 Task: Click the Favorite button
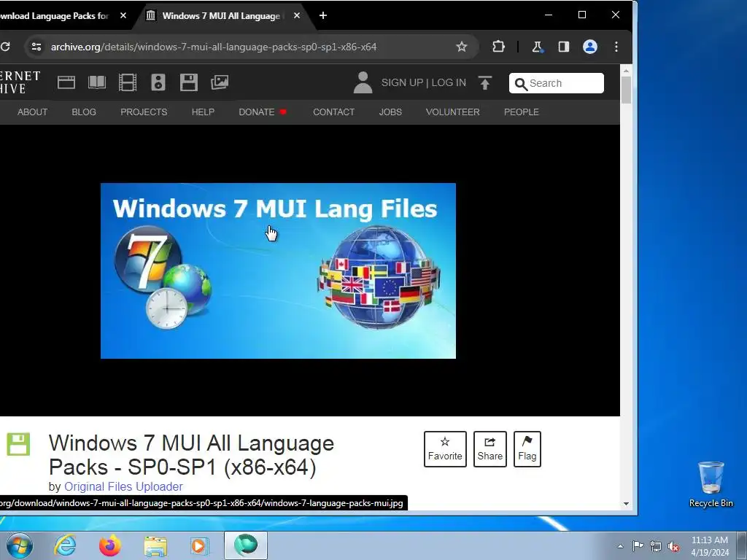445,449
